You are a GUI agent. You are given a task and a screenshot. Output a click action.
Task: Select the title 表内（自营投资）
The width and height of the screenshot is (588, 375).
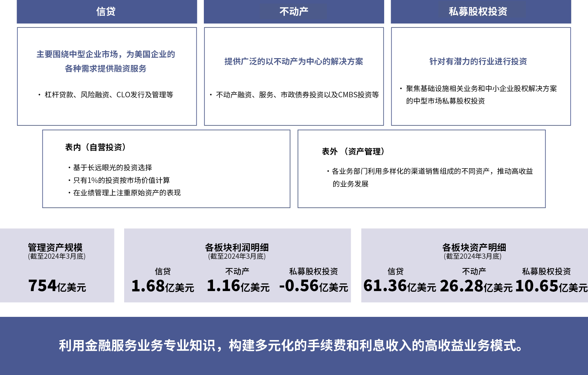[x=96, y=147]
